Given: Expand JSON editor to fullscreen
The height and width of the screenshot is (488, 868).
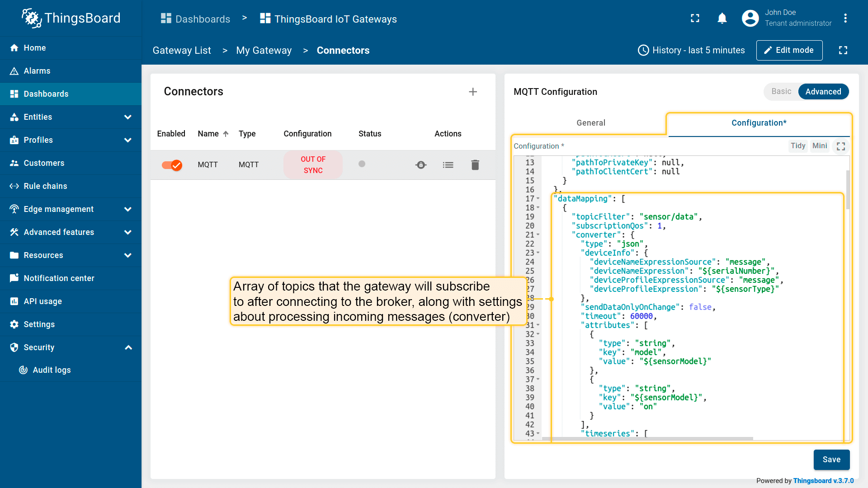Looking at the screenshot, I should pyautogui.click(x=841, y=146).
